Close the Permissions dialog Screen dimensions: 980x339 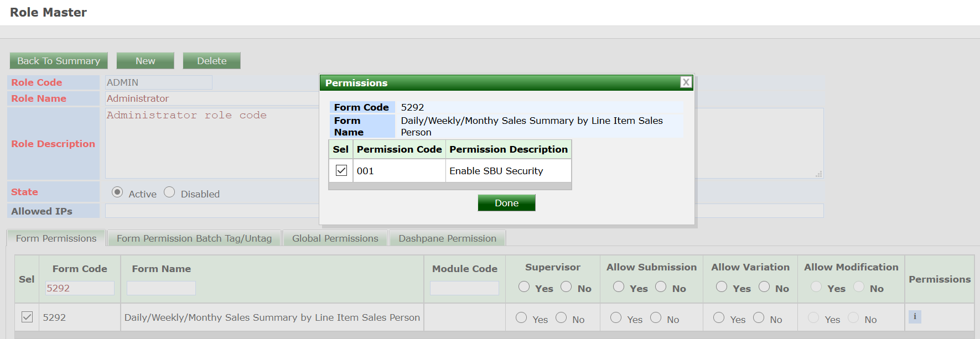click(x=686, y=82)
